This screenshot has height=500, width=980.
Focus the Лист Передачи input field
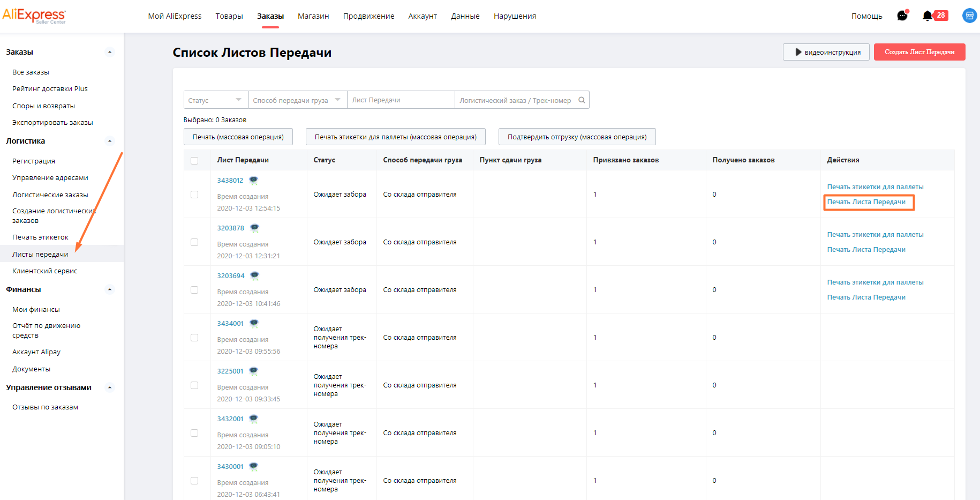[401, 100]
